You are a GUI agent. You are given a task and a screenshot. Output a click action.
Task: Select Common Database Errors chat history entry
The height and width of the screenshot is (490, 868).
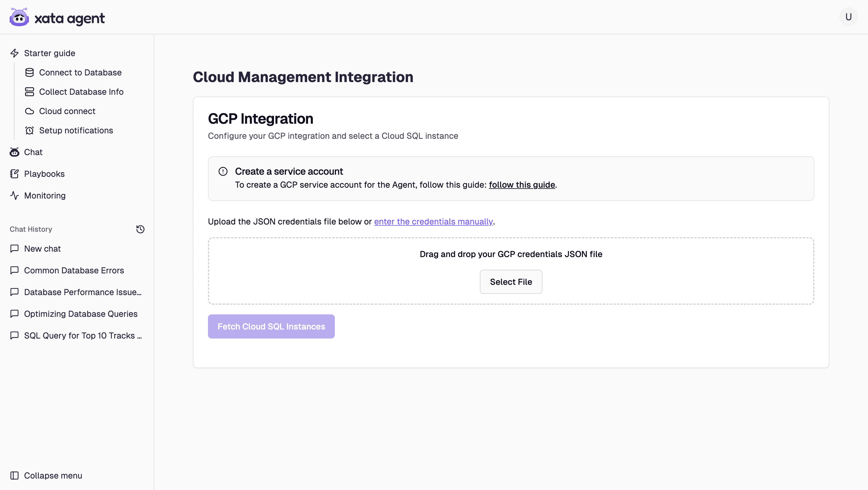pos(74,270)
